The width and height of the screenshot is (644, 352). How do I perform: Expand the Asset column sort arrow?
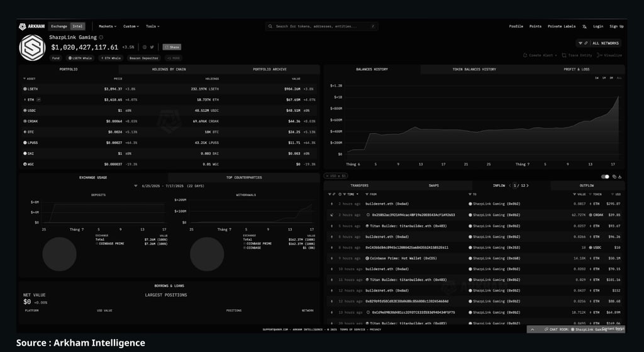point(25,79)
